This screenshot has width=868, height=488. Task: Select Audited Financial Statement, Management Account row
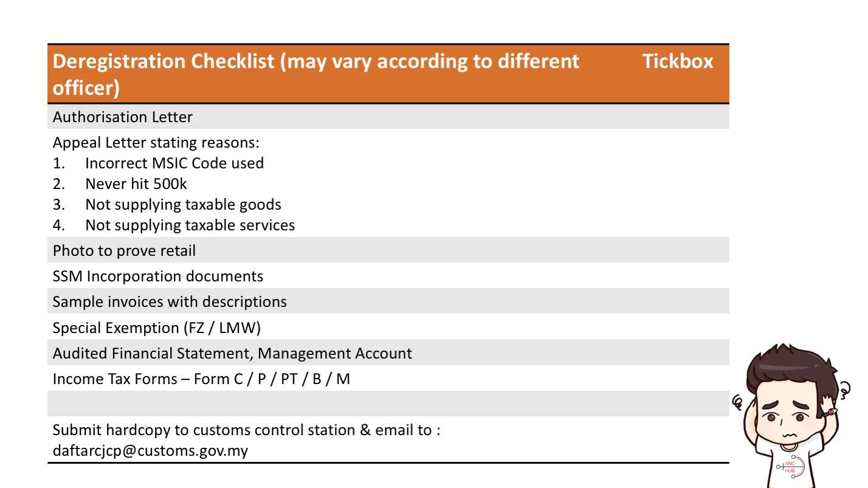[x=388, y=353]
